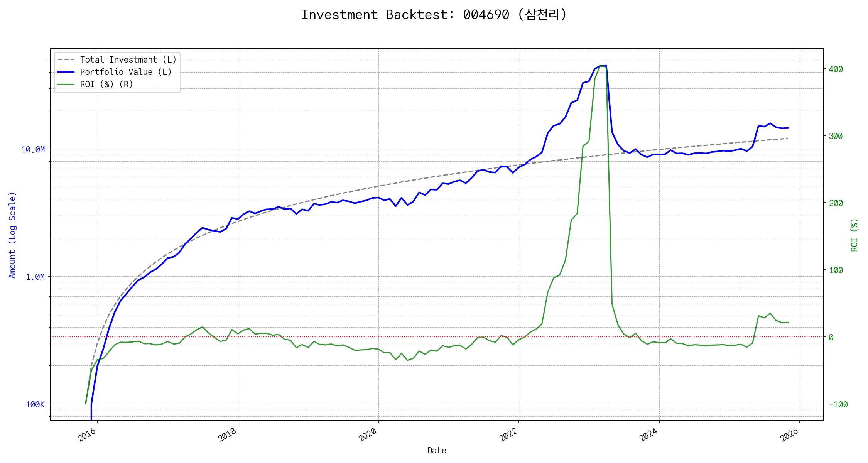
Task: Click the 2016 x-axis tick label
Action: tap(87, 435)
